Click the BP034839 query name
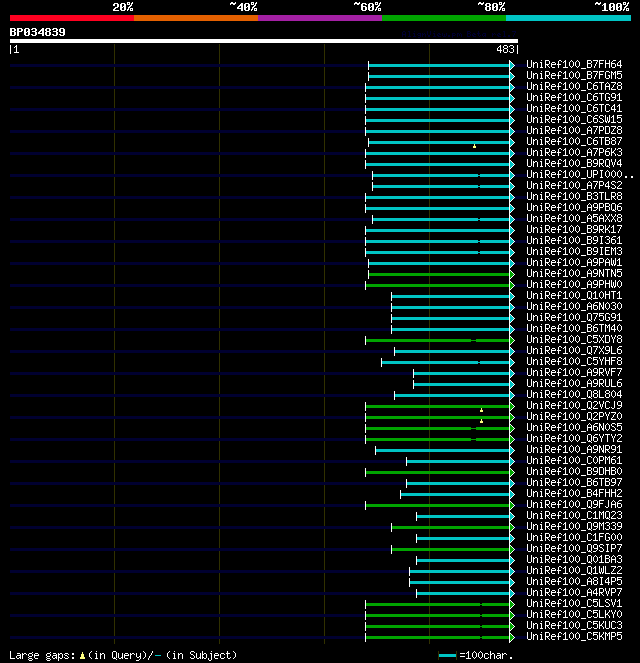The image size is (640, 663). click(x=38, y=32)
